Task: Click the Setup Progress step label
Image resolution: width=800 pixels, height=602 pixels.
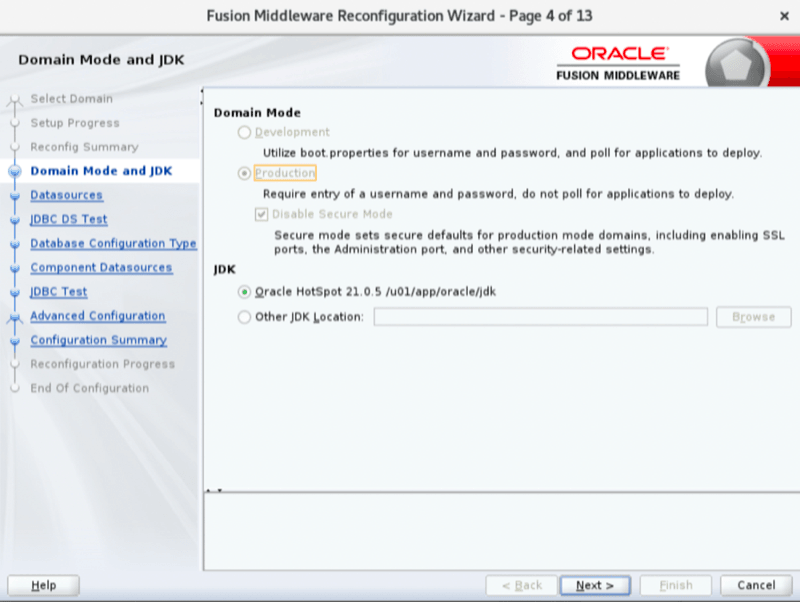Action: coord(75,123)
